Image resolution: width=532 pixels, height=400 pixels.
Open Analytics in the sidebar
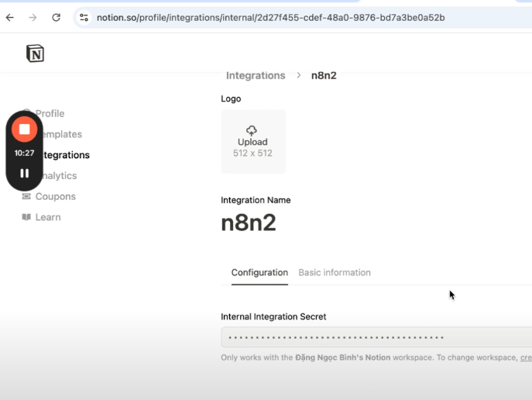pos(60,175)
